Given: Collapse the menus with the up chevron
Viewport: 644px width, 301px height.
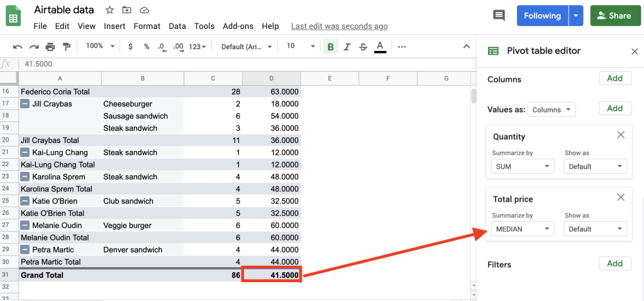Looking at the screenshot, I should coord(467,47).
